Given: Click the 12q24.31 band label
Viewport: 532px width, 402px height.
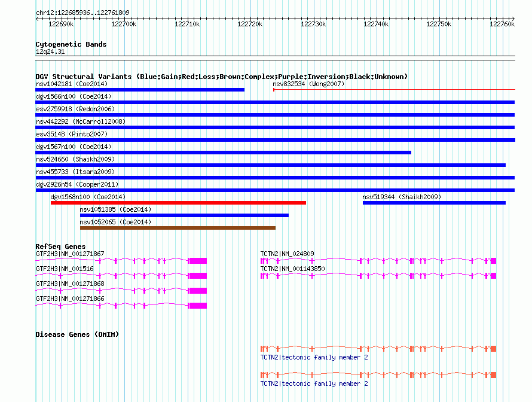Looking at the screenshot, I should click(x=50, y=51).
